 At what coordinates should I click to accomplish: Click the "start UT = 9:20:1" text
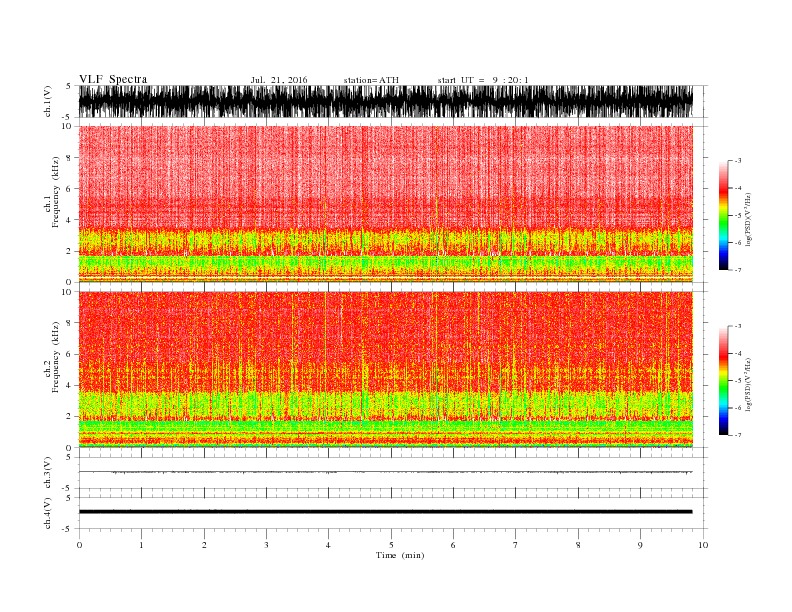pyautogui.click(x=483, y=80)
